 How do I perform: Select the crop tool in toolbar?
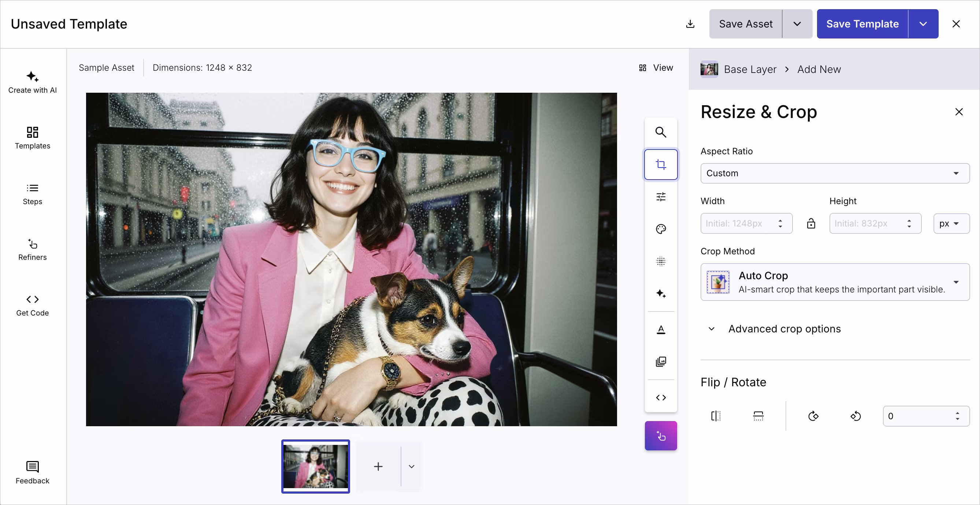click(660, 165)
